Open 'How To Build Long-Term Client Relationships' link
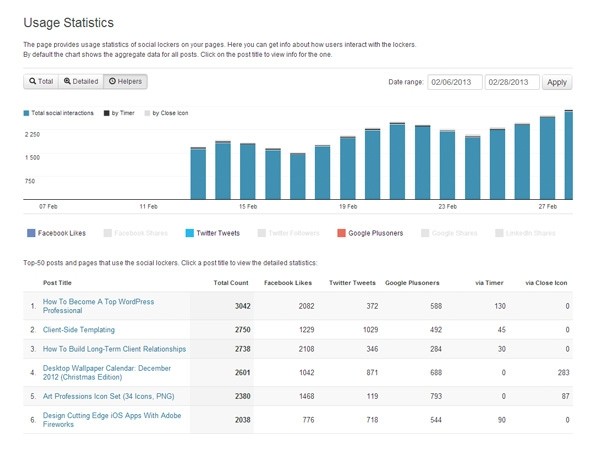 pyautogui.click(x=114, y=349)
